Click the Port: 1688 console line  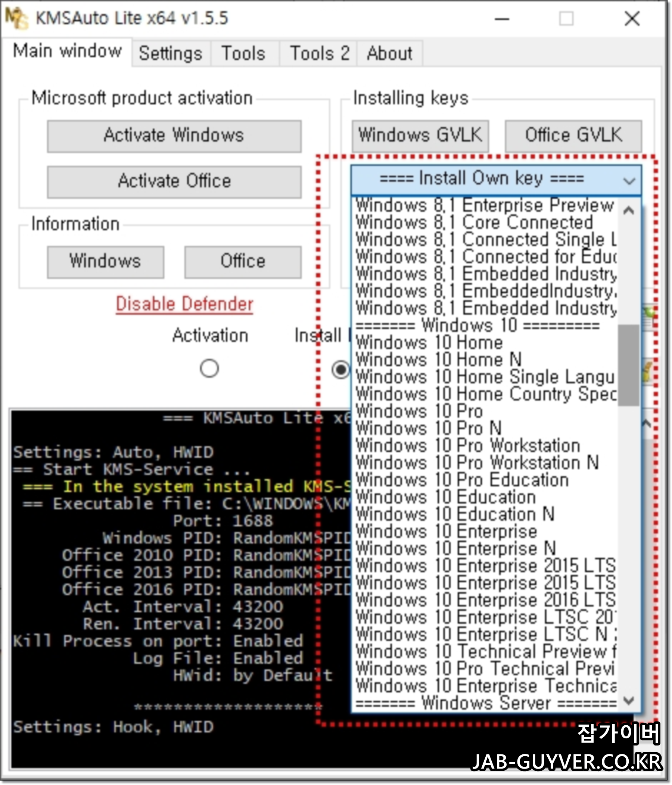[x=223, y=521]
